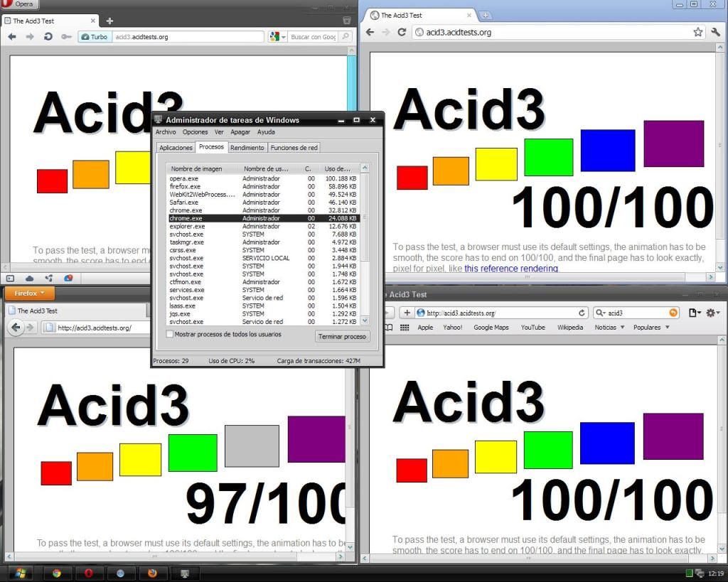Open the reference rendering link in Chrome
Screen dimensions: 728x582
tap(511, 268)
